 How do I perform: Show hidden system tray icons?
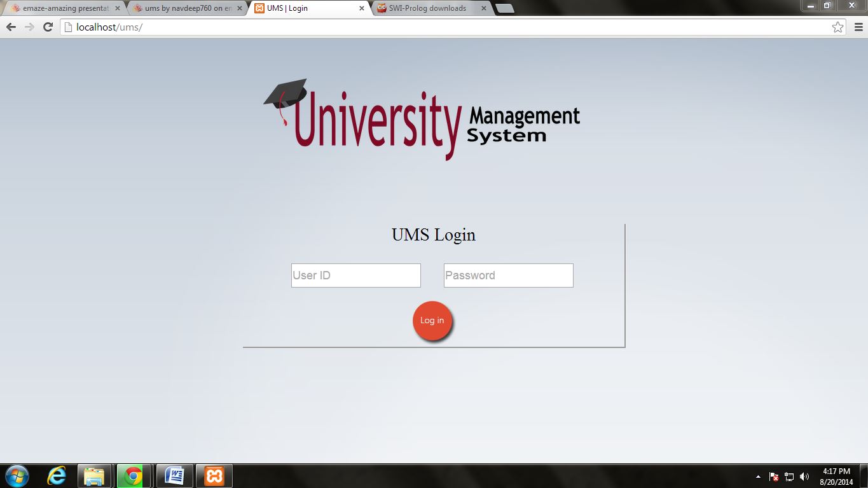(x=758, y=477)
